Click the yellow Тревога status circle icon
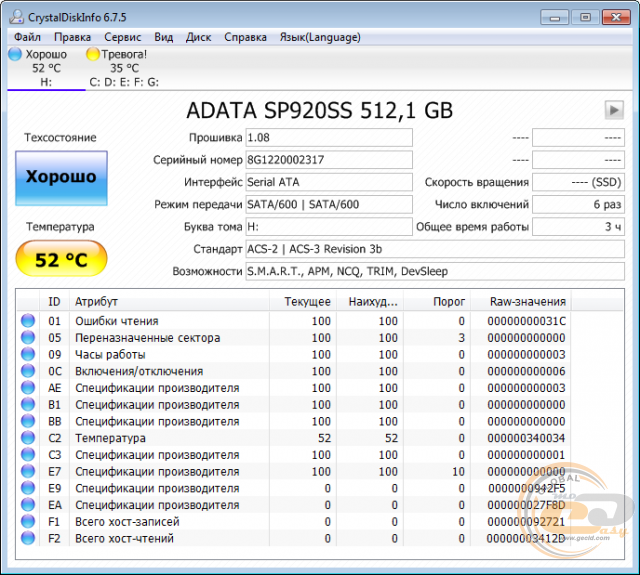 coord(93,54)
